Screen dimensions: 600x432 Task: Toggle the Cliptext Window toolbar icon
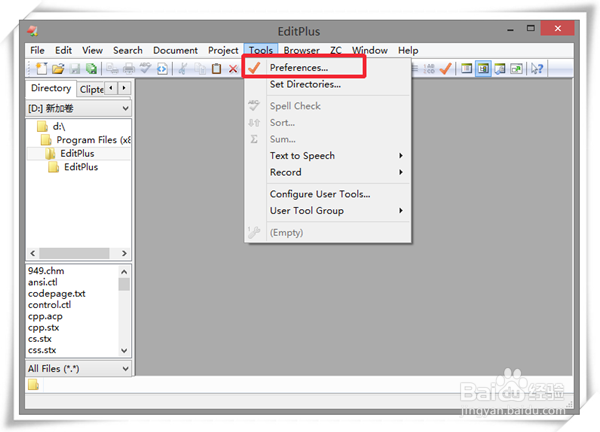[466, 69]
